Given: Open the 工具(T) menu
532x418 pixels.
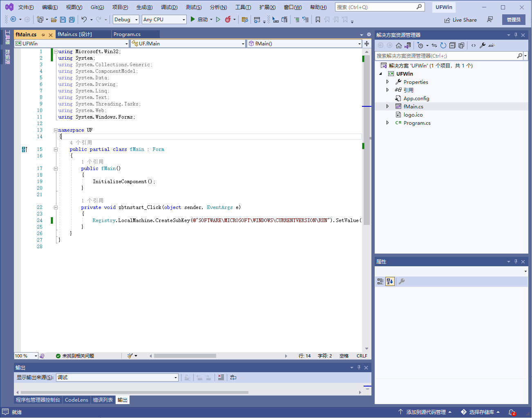Looking at the screenshot, I should click(243, 7).
